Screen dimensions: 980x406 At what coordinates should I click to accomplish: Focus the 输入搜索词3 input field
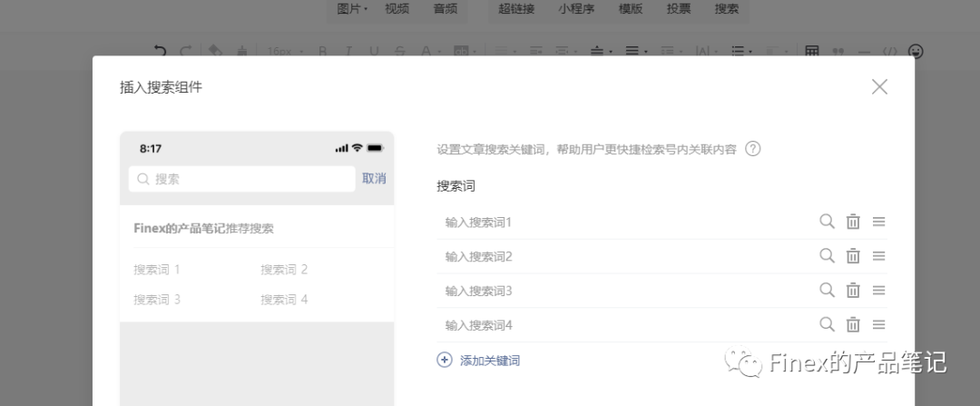click(625, 291)
